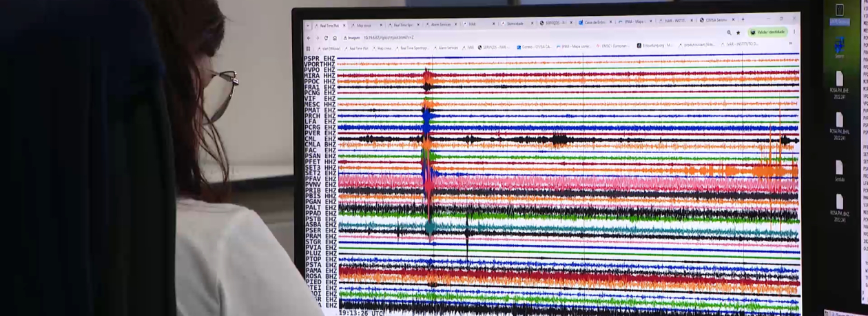The image size is (868, 316).
Task: Show hidden bookmarks via the chevron overflow
Action: 791,43
